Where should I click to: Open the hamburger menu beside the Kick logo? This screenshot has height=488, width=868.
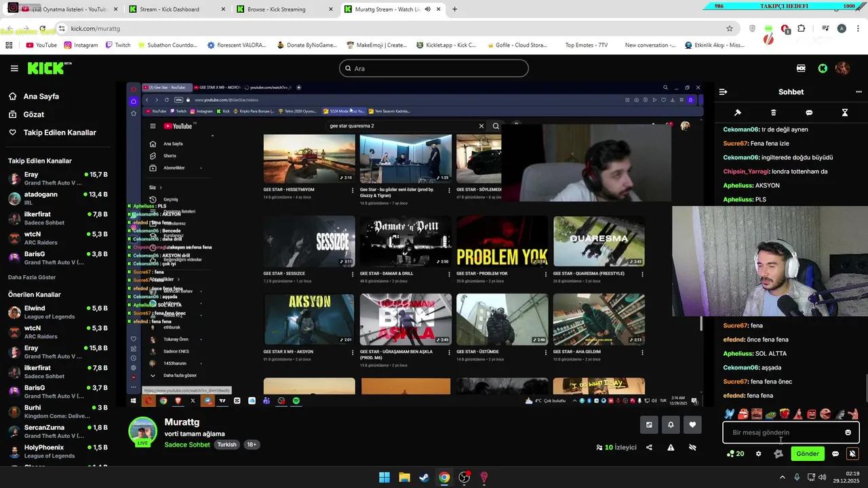pyautogui.click(x=14, y=68)
